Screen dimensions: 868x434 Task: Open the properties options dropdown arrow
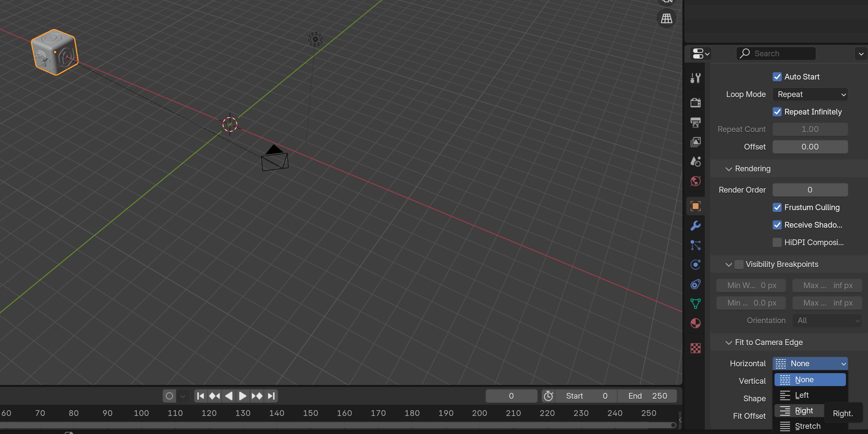click(x=861, y=54)
